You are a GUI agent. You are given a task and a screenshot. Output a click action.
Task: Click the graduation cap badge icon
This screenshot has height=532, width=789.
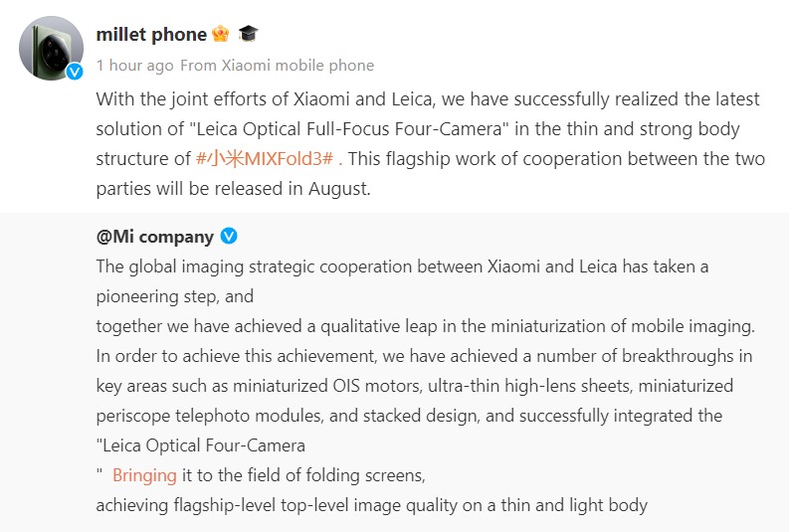pyautogui.click(x=248, y=34)
